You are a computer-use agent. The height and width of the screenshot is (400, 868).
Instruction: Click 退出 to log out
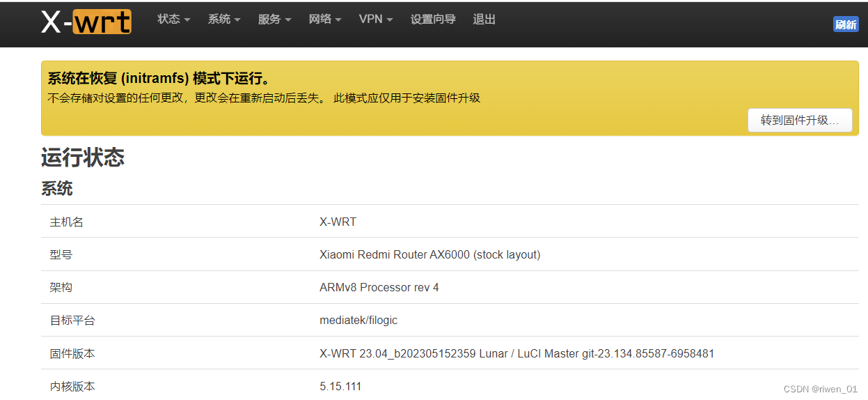[x=484, y=20]
